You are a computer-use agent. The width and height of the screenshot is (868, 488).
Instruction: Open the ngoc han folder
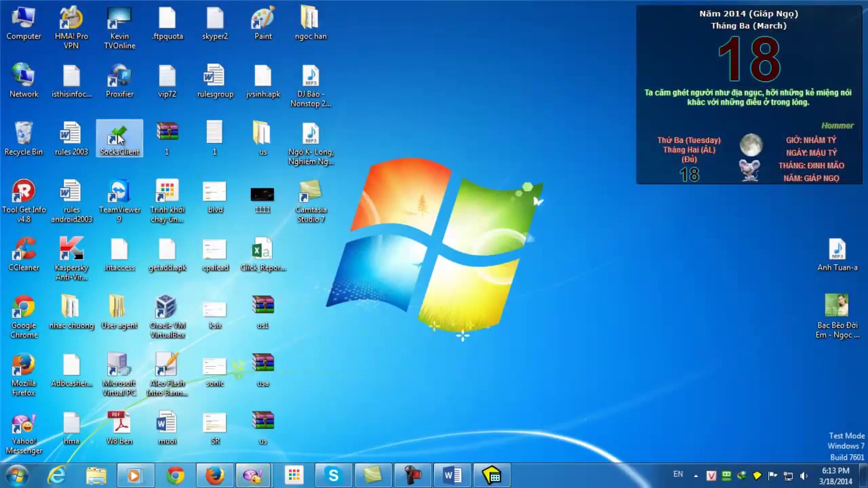tap(311, 24)
